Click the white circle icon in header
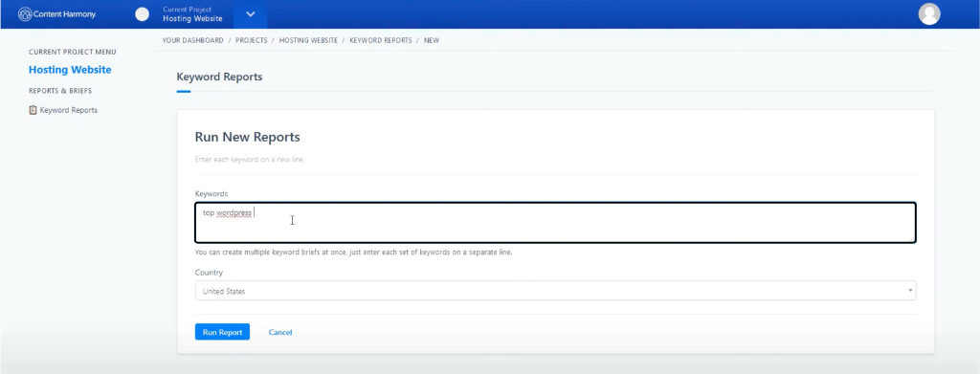The width and height of the screenshot is (980, 374). [143, 13]
